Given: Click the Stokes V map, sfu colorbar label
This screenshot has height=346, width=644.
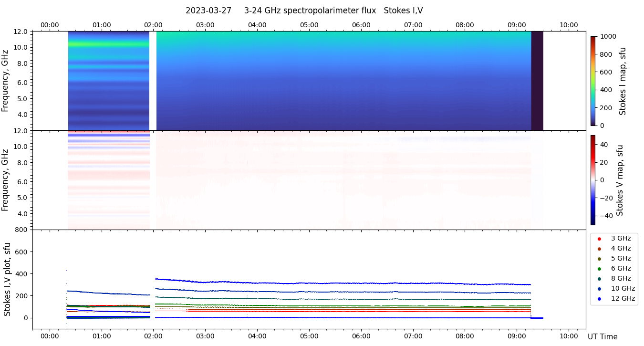Looking at the screenshot, I should [620, 180].
